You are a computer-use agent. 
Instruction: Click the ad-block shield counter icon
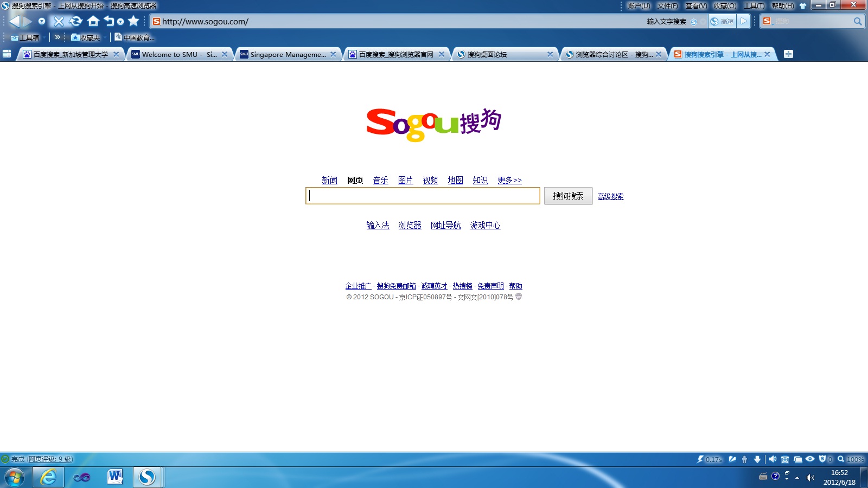coord(825,459)
